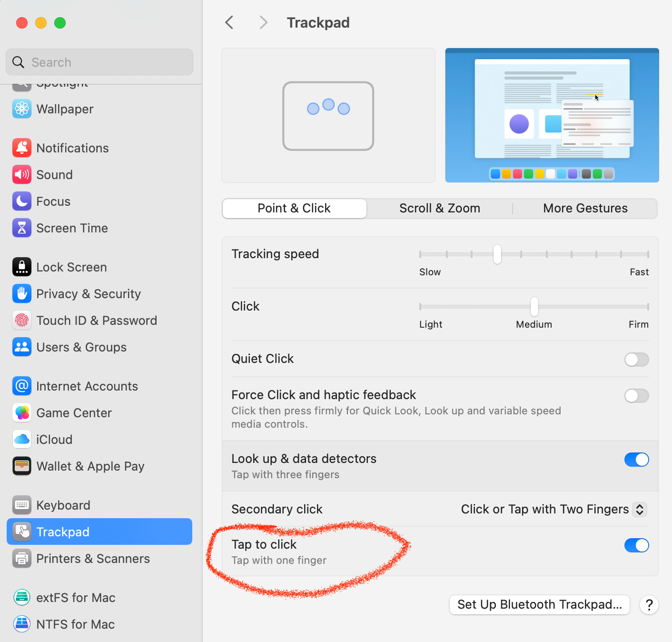Switch to the Point & Click tab

click(294, 208)
